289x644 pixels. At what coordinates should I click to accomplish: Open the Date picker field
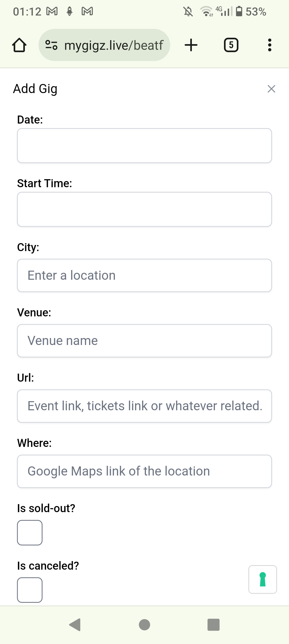(144, 145)
